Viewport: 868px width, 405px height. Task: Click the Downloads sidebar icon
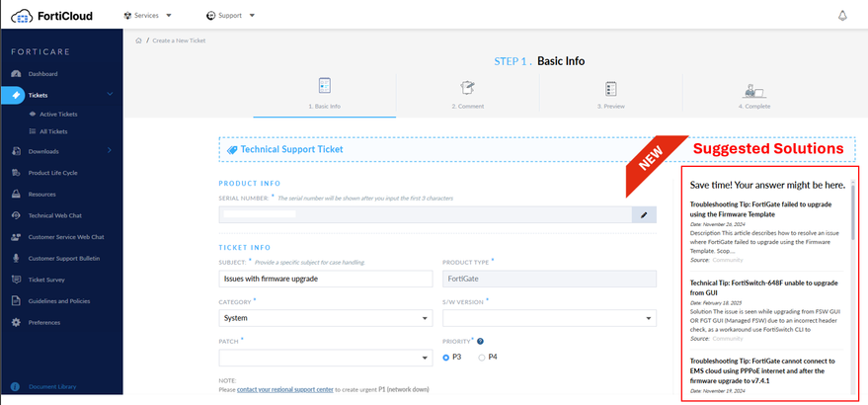16,151
